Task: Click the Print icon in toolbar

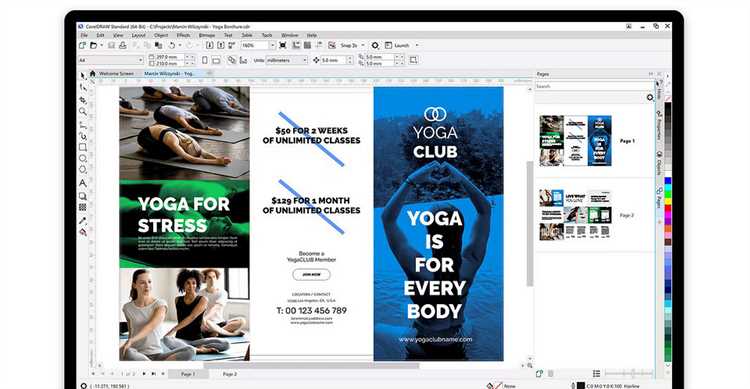Action: click(x=122, y=45)
